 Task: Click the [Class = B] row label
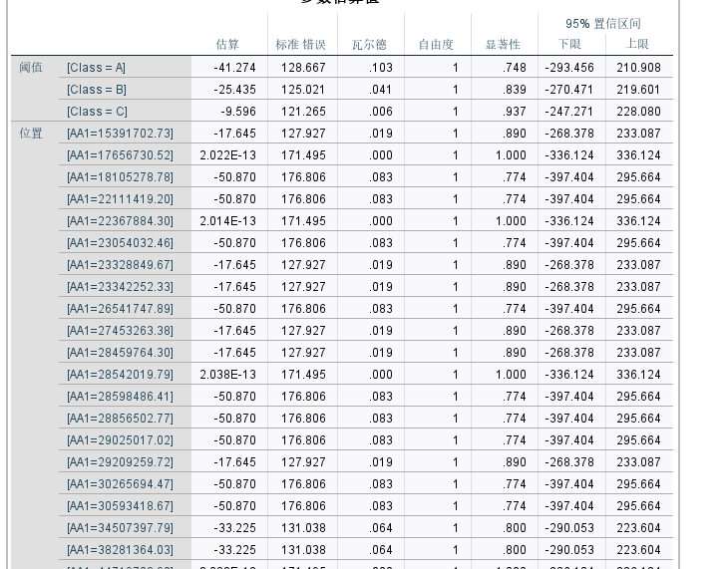pyautogui.click(x=97, y=90)
